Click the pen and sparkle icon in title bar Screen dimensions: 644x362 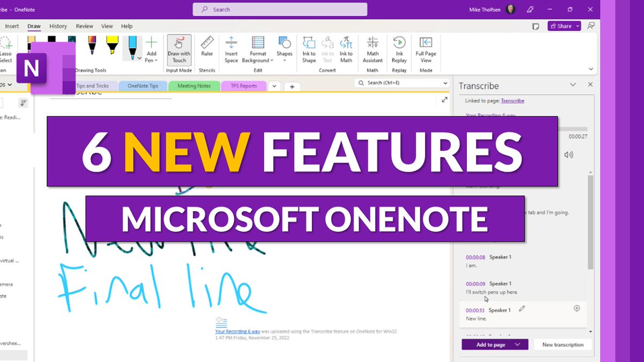[x=530, y=10]
